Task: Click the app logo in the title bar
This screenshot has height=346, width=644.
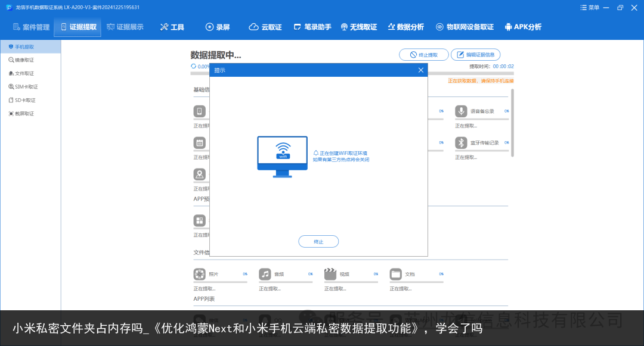Action: (x=8, y=7)
